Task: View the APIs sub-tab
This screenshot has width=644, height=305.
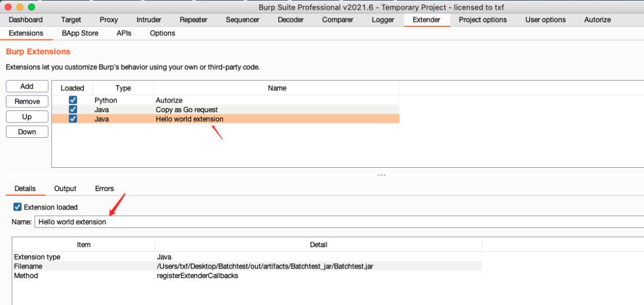Action: pos(123,33)
